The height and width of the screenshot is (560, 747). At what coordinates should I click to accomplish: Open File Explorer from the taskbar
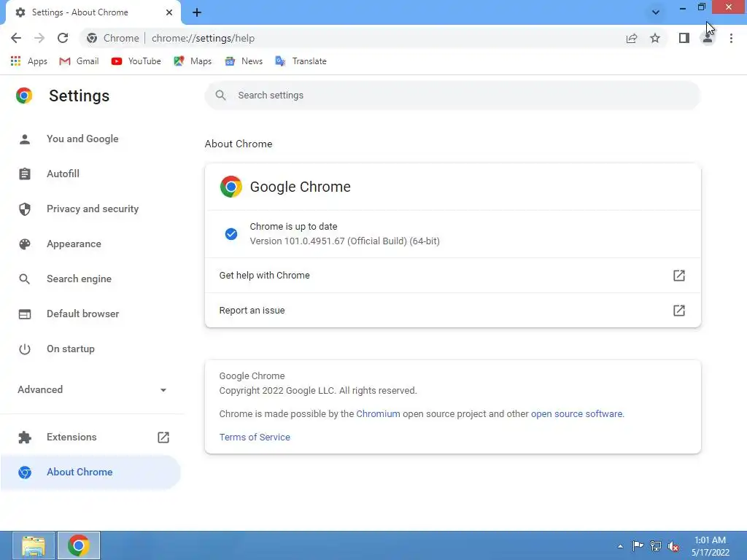(34, 545)
